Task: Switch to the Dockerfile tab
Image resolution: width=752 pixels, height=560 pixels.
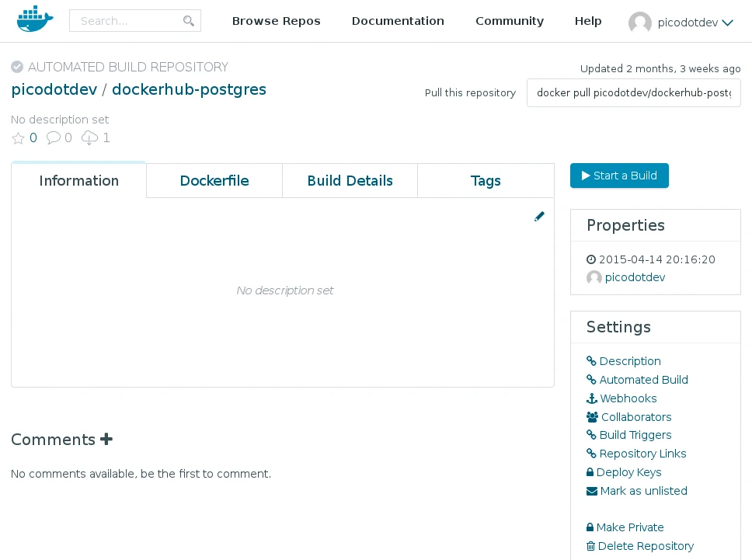Action: tap(214, 181)
